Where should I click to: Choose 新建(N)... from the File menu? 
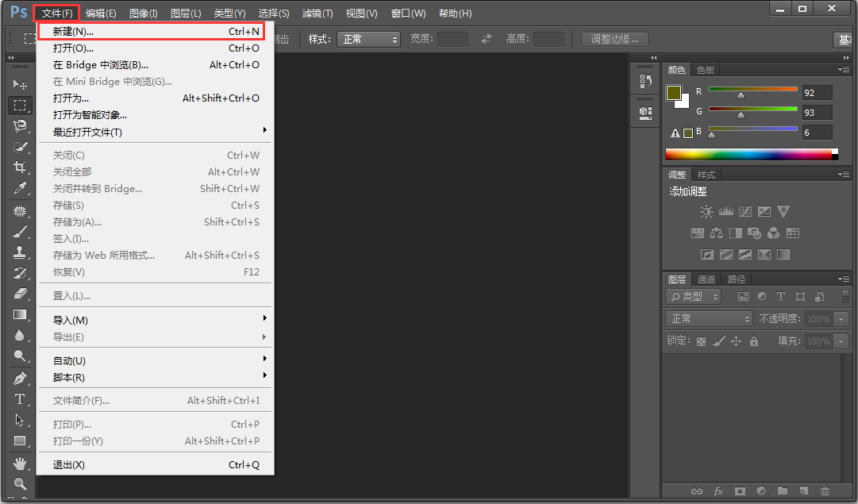(156, 31)
